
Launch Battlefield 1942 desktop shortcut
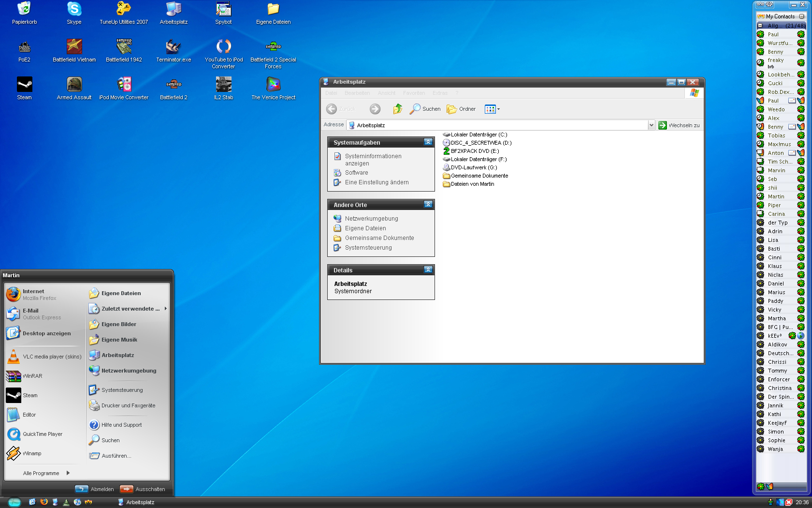(124, 51)
